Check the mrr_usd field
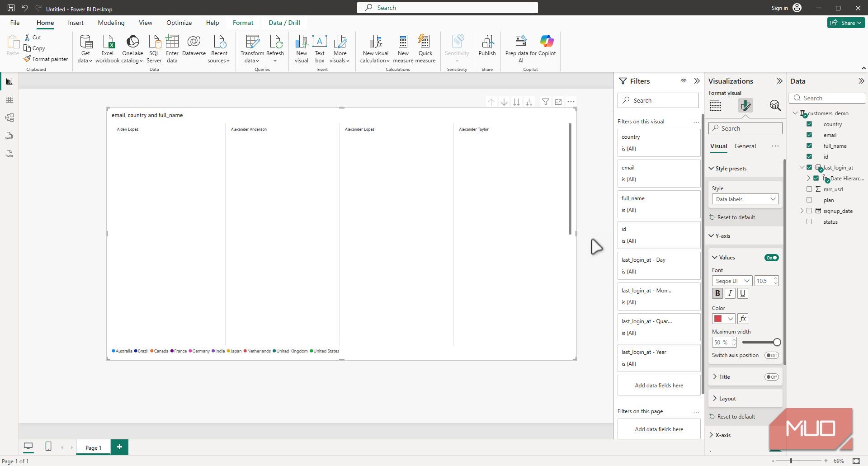This screenshot has height=466, width=868. 809,189
